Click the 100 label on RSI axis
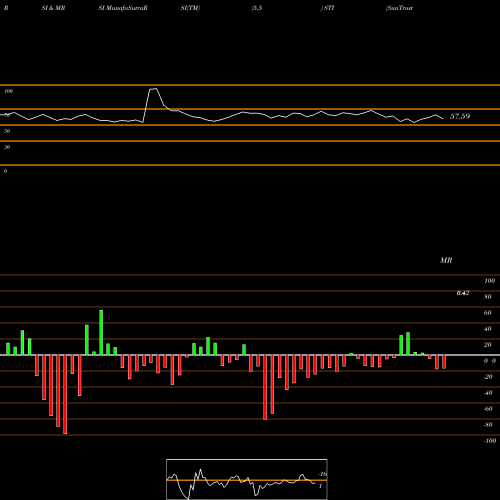Screen dimensions: 500x500 tap(9, 91)
